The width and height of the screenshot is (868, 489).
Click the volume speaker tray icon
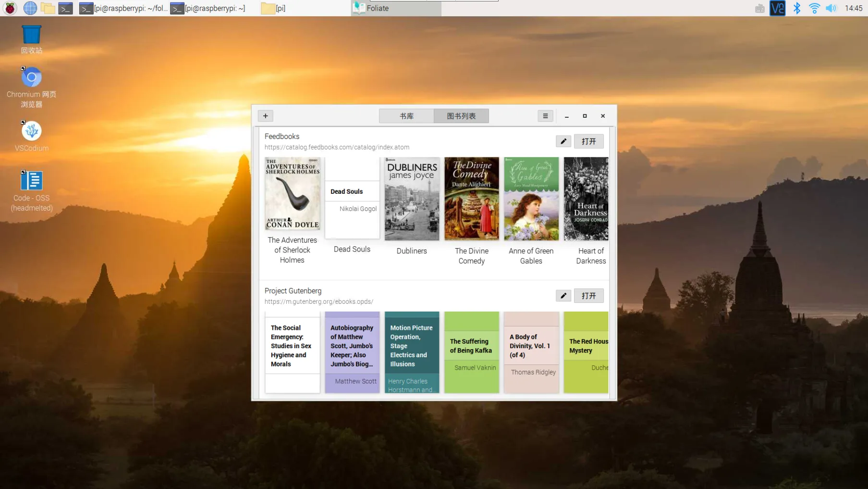[831, 8]
